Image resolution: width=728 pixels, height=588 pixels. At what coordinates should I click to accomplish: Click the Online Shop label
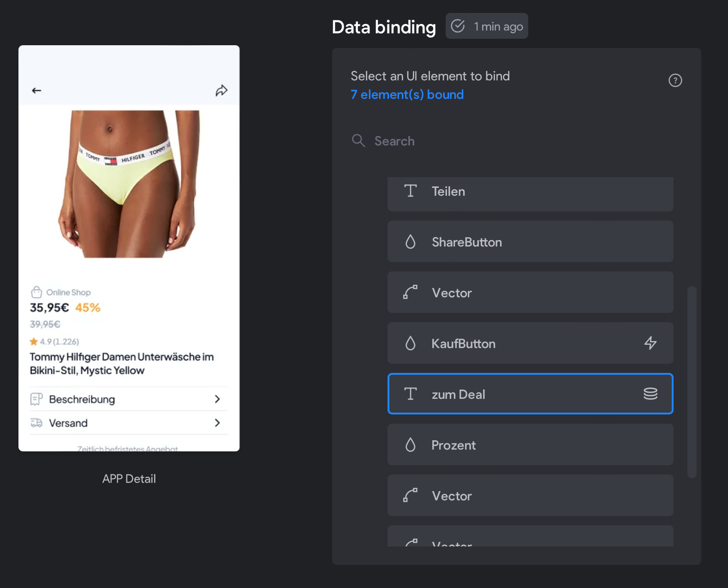click(68, 293)
